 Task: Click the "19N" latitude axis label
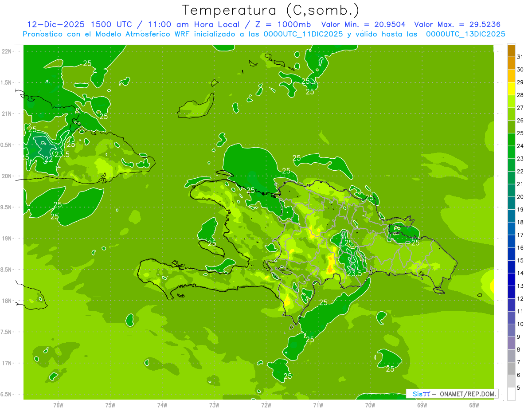(7, 239)
